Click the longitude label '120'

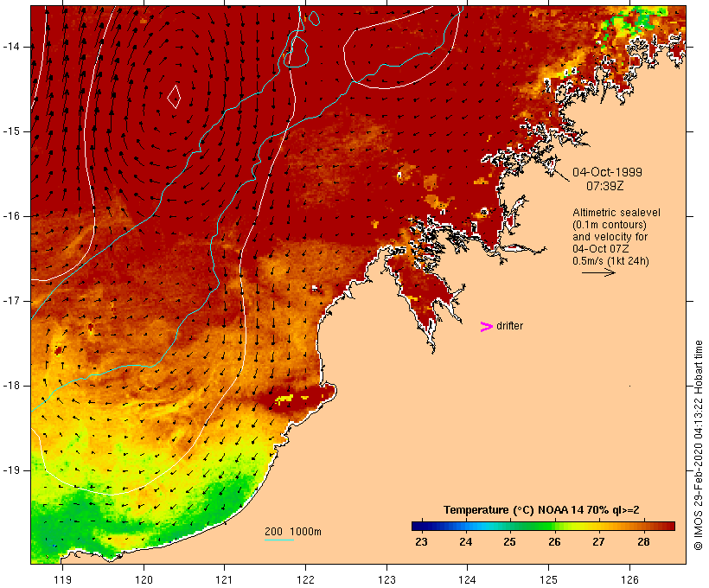click(x=144, y=579)
